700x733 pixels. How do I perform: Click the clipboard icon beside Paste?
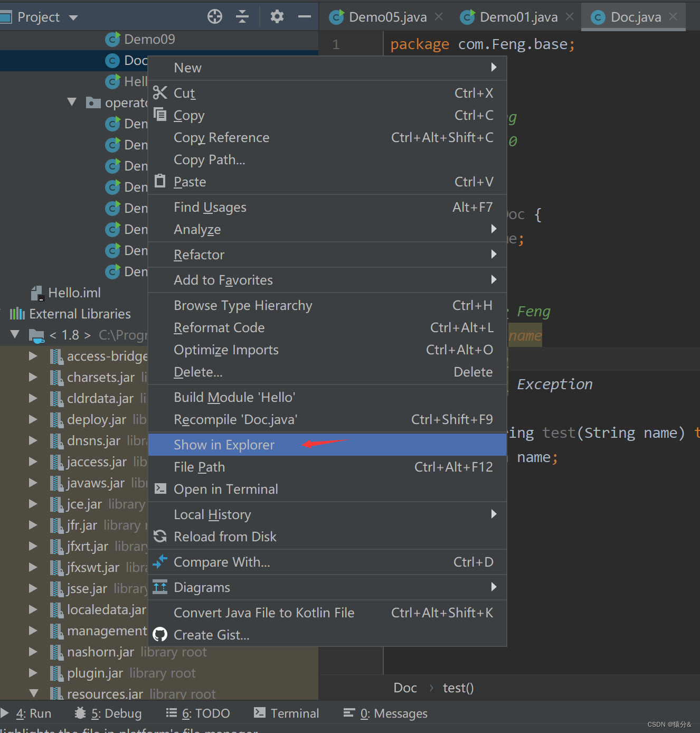(160, 181)
